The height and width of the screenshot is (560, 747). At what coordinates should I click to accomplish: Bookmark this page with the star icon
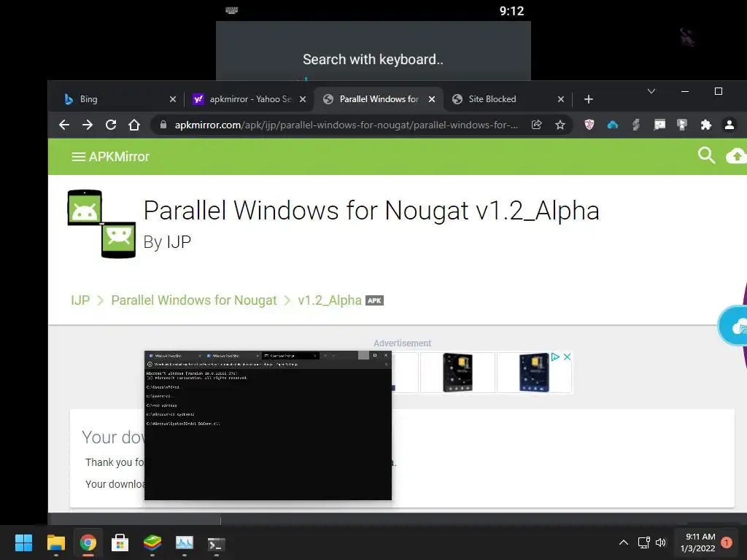560,125
